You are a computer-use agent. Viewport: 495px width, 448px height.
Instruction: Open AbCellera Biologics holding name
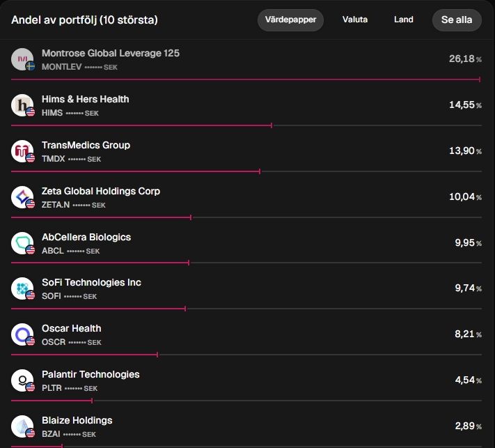(86, 238)
